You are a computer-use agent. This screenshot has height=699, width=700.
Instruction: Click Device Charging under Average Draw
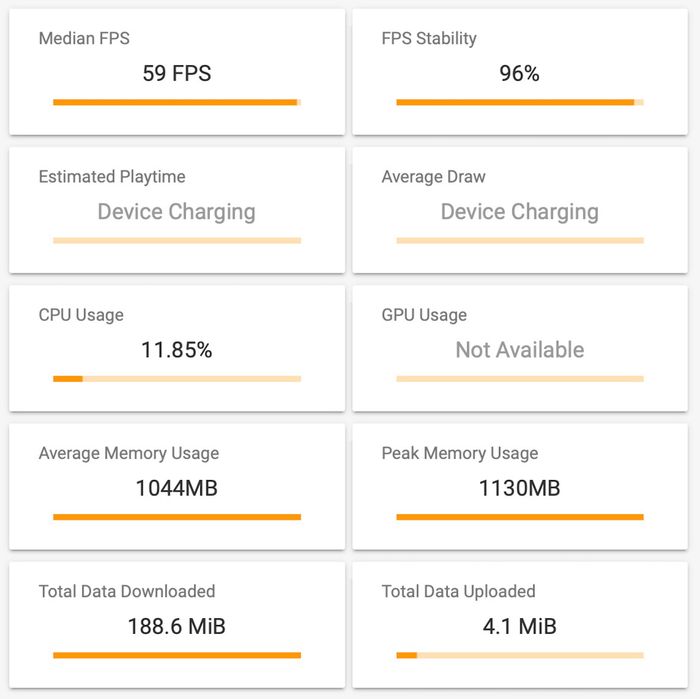coord(520,212)
